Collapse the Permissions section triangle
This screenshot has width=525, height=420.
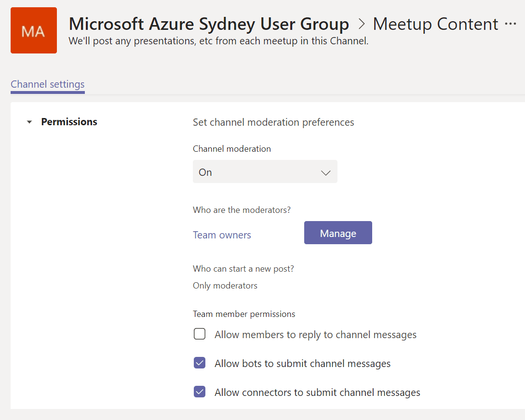tap(29, 122)
